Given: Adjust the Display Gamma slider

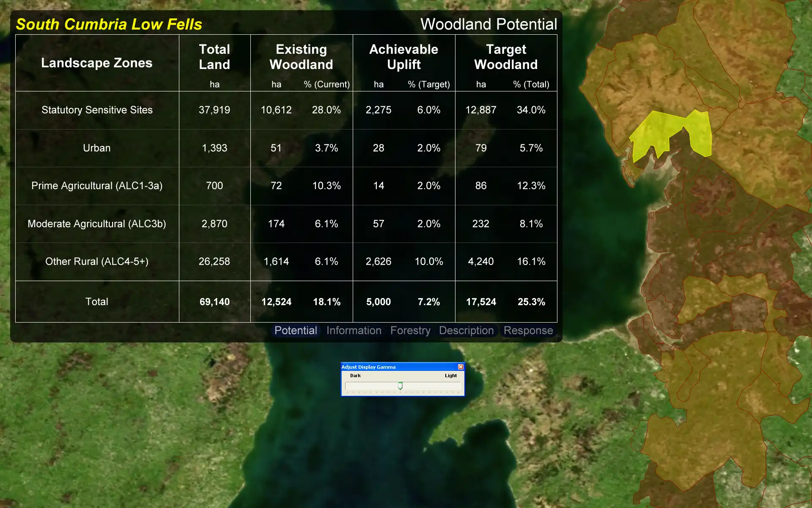Looking at the screenshot, I should (x=401, y=386).
